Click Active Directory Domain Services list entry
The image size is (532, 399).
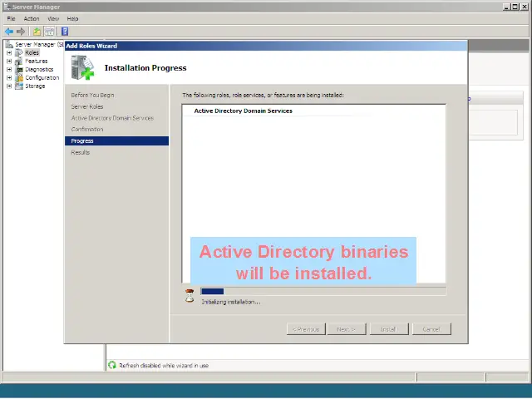(x=243, y=111)
